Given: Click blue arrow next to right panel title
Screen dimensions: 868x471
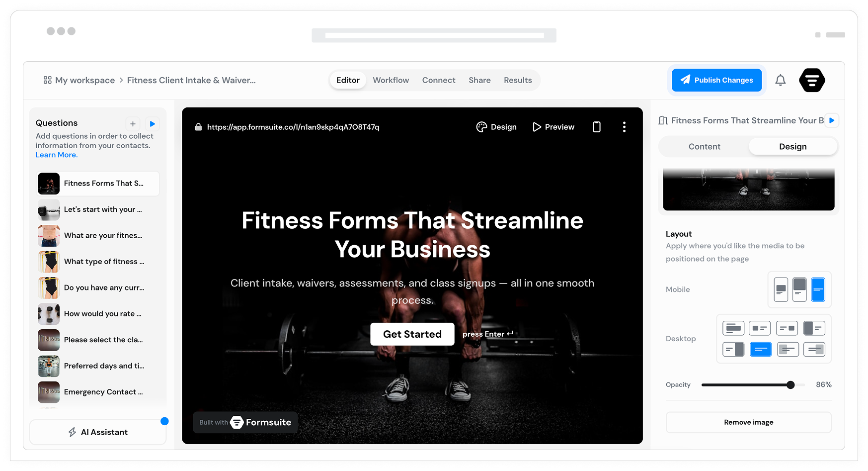Looking at the screenshot, I should pos(832,120).
